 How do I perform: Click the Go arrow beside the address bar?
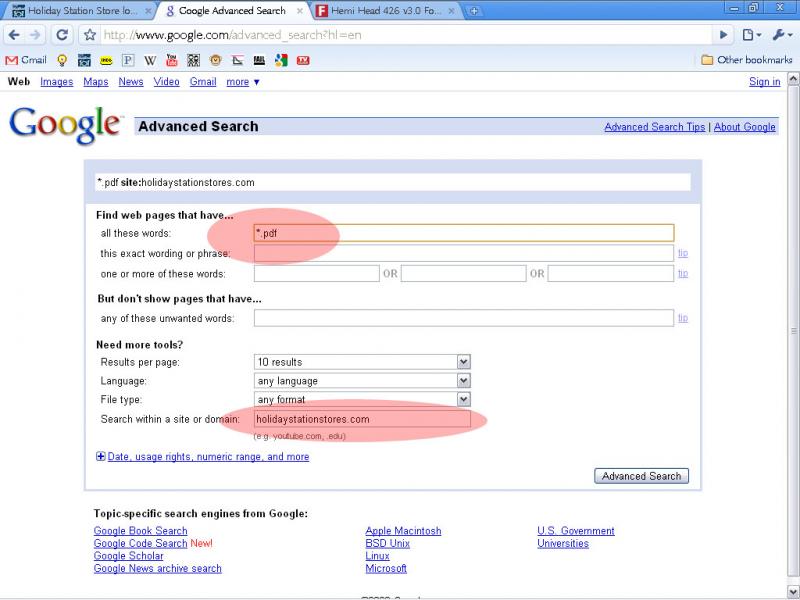[723, 35]
